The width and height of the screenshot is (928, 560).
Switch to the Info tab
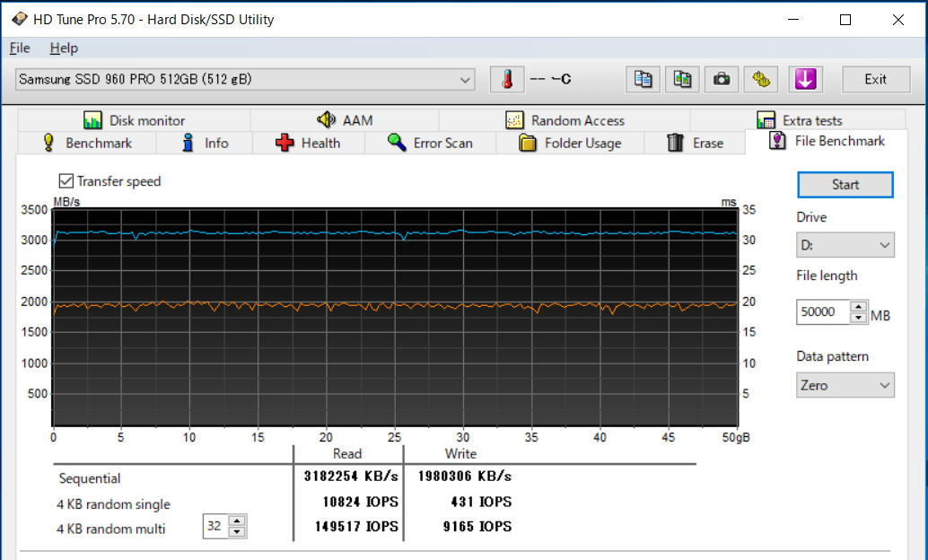(205, 143)
